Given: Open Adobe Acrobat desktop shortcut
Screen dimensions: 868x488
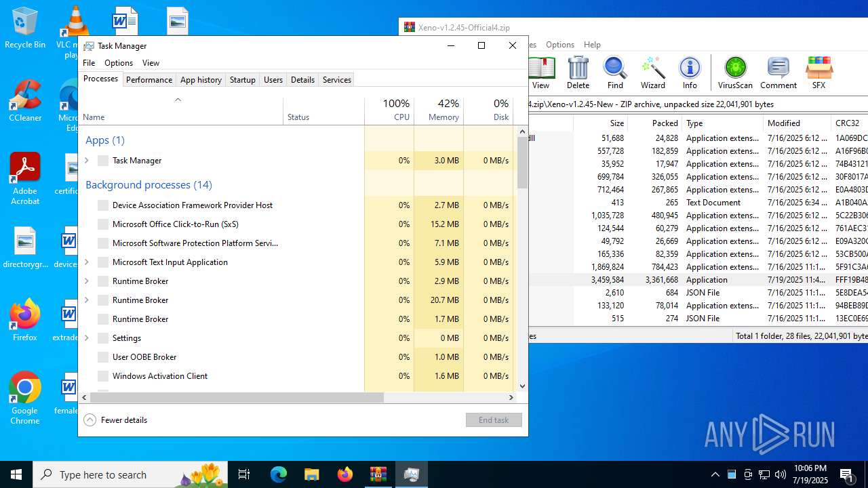Looking at the screenshot, I should [x=25, y=179].
